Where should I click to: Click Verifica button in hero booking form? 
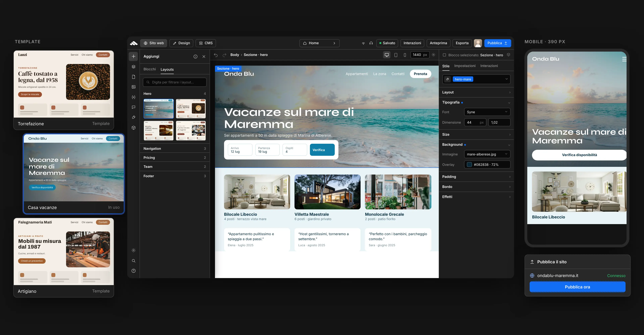(322, 150)
